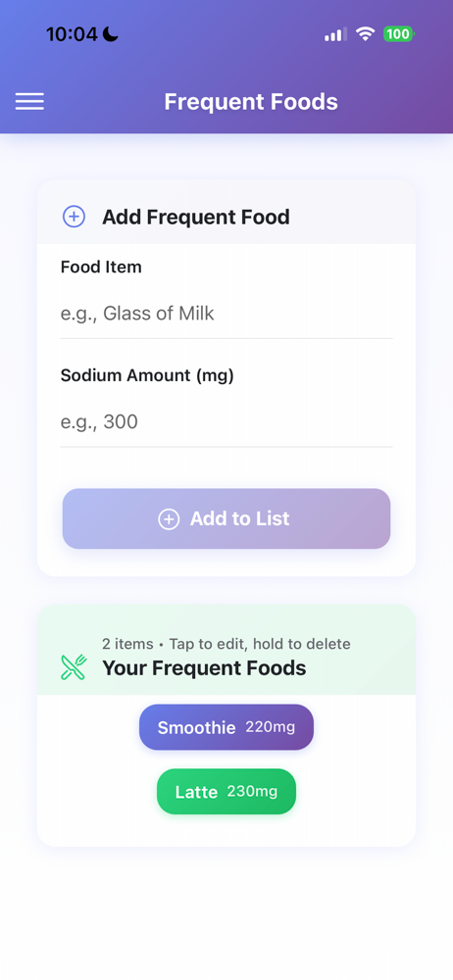Edit the Latte 230mg chip
Screen dimensions: 453x980
coord(226,792)
